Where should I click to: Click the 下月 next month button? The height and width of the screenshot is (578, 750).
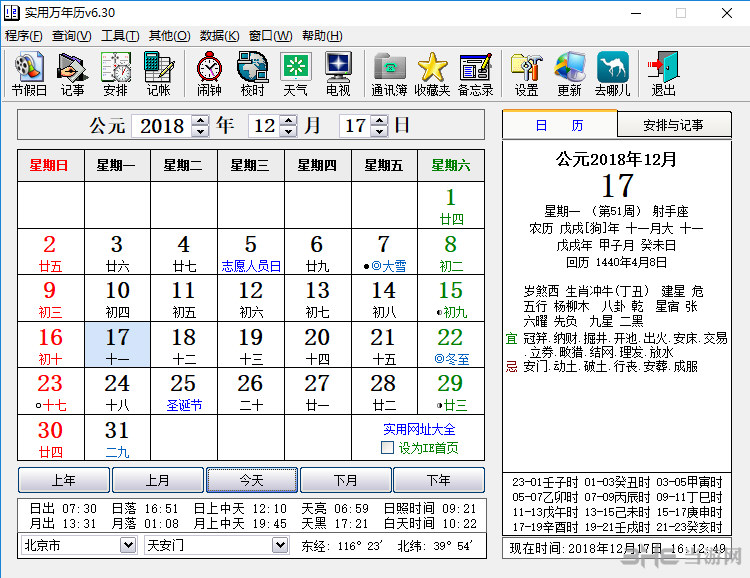coord(345,480)
